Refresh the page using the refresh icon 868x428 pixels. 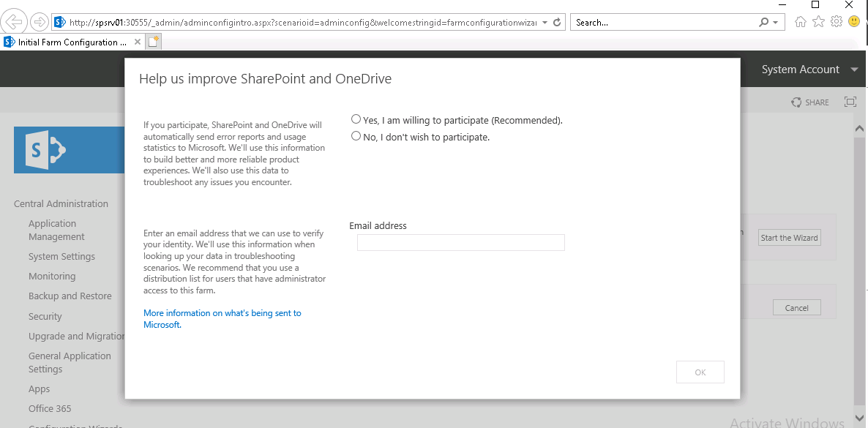point(558,22)
